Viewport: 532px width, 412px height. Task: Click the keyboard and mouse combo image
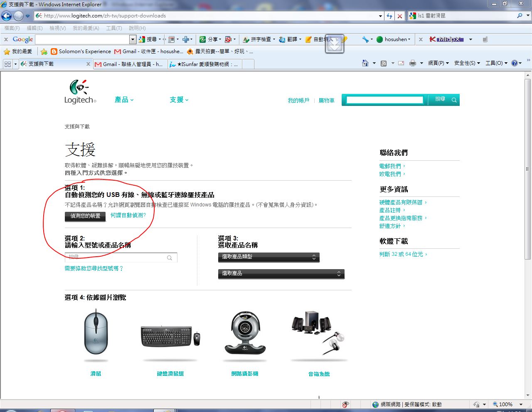coord(170,336)
